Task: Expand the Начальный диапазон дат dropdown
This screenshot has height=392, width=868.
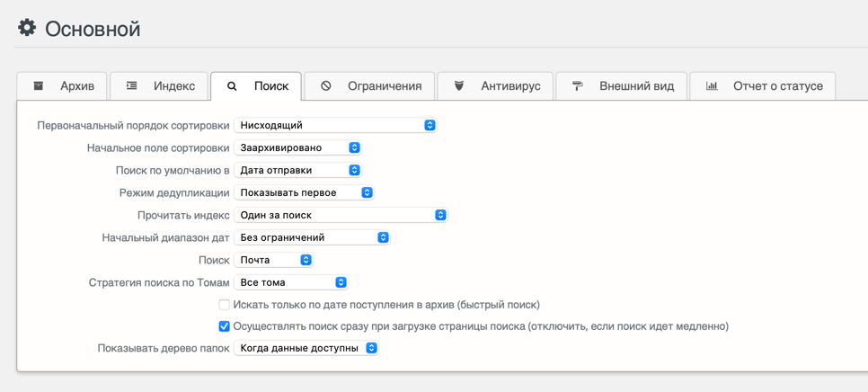Action: [312, 237]
